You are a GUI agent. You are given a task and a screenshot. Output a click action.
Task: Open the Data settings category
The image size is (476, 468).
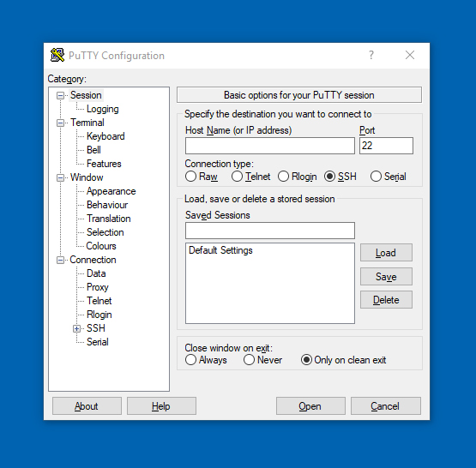tap(96, 273)
